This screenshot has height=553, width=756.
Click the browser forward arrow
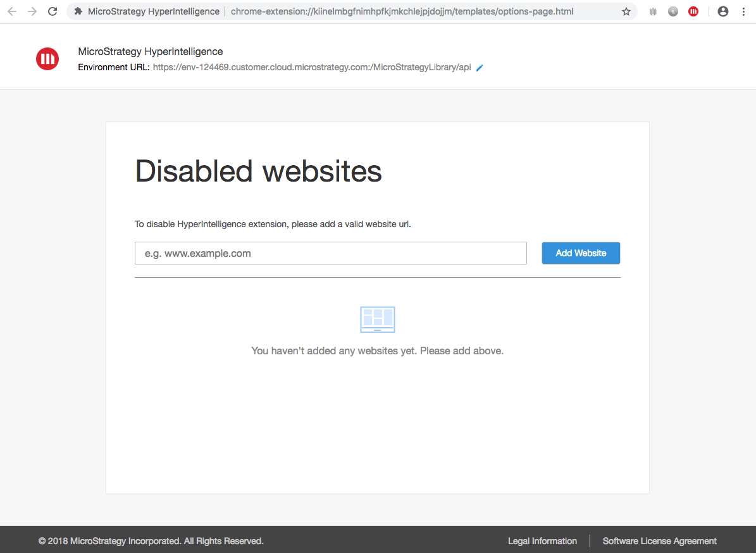point(32,11)
